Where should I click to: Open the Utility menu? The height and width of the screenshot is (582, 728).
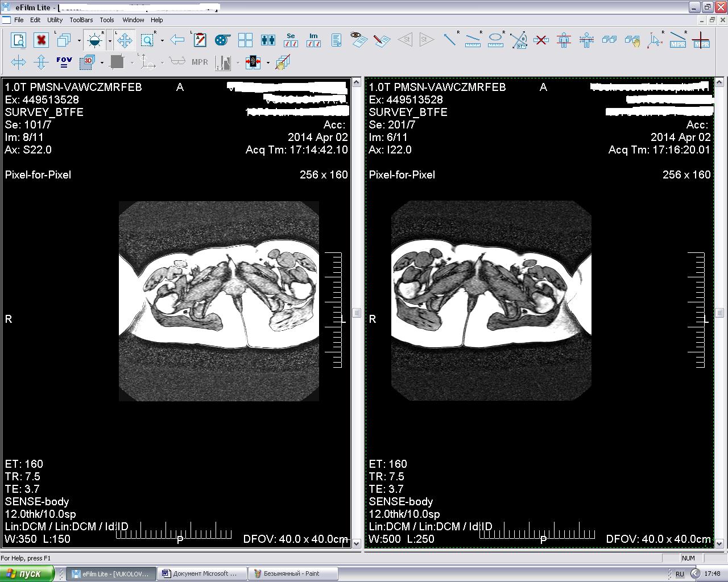click(55, 20)
